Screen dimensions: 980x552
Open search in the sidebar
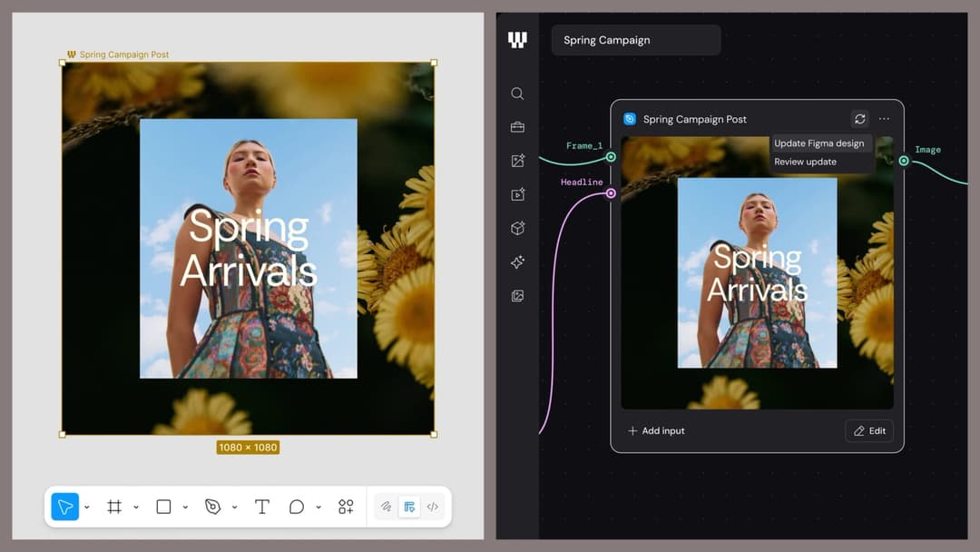click(x=517, y=94)
